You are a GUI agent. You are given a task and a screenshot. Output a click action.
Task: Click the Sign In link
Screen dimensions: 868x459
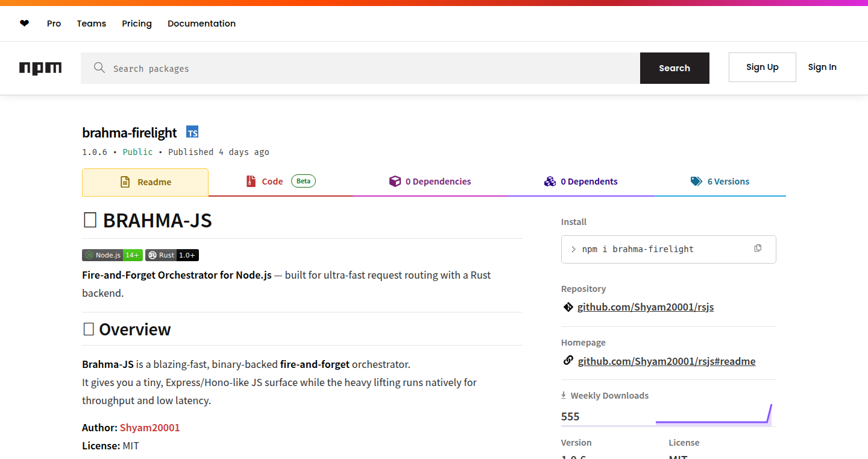(822, 67)
